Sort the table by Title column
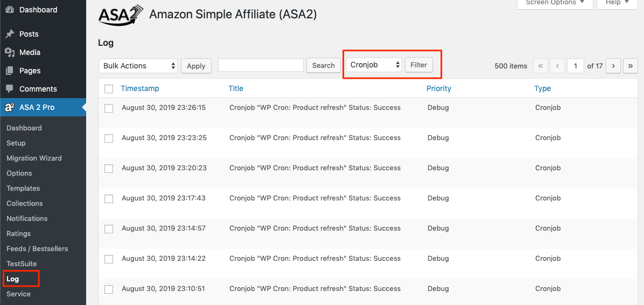The height and width of the screenshot is (305, 644). [236, 88]
